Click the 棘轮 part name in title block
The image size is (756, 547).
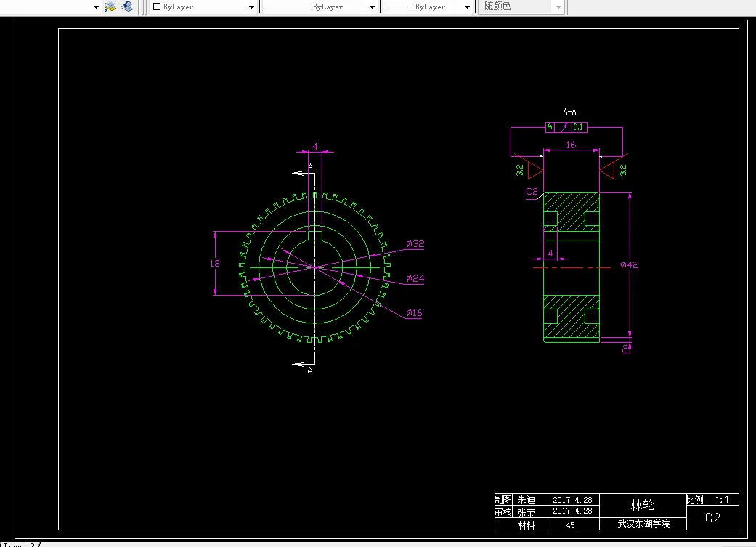click(643, 505)
